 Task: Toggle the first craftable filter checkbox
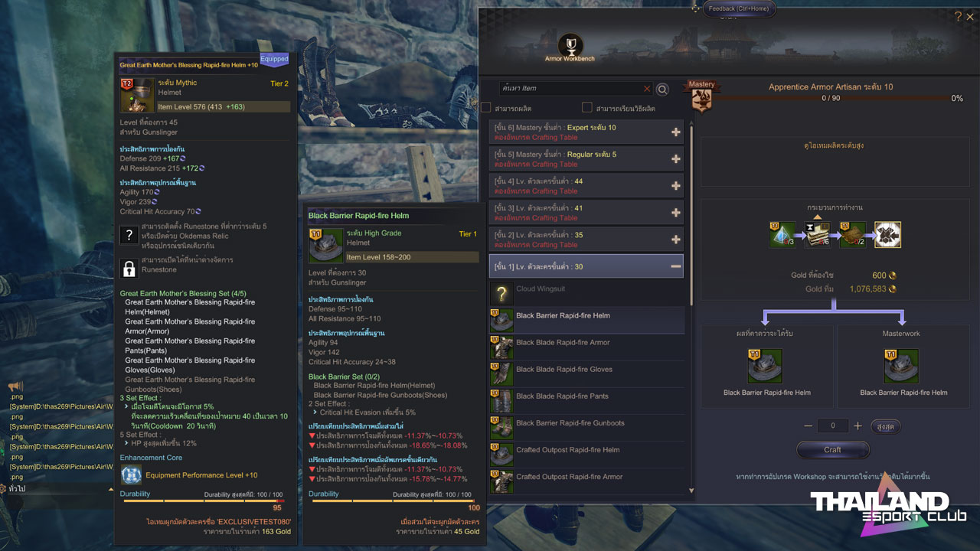[x=486, y=108]
